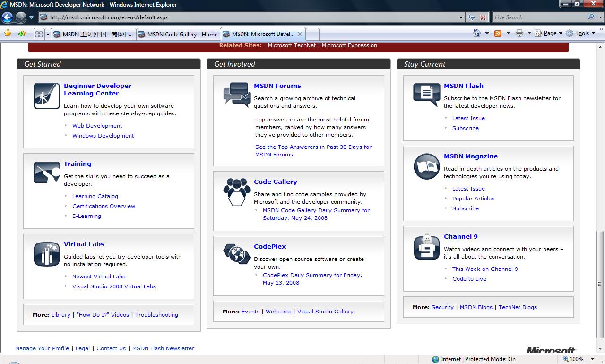The width and height of the screenshot is (605, 364).
Task: Open the Contact Us footer link
Action: pos(111,348)
